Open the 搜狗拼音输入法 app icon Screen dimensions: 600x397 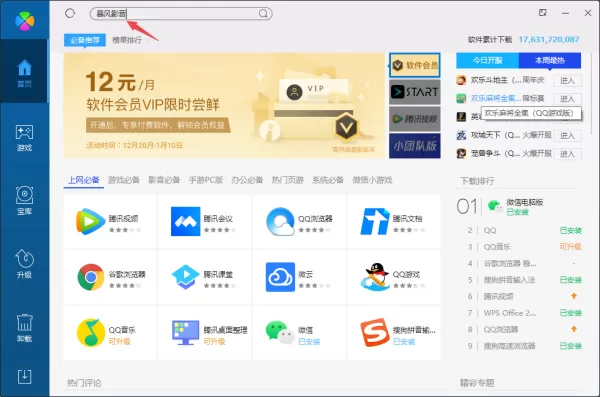375,333
